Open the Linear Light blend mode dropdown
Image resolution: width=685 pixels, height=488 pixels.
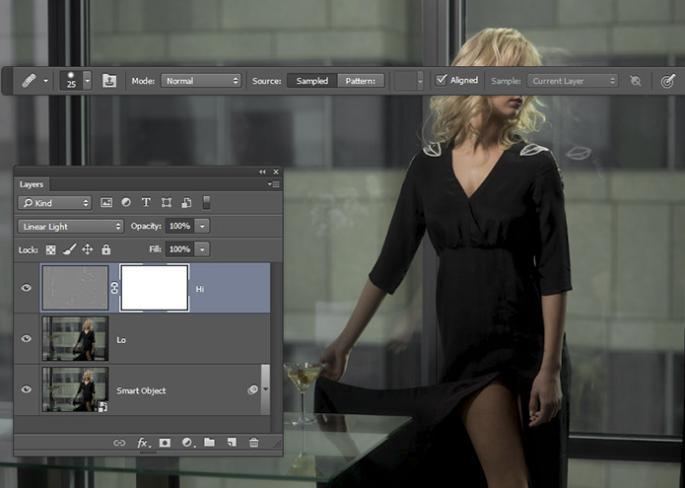click(70, 226)
